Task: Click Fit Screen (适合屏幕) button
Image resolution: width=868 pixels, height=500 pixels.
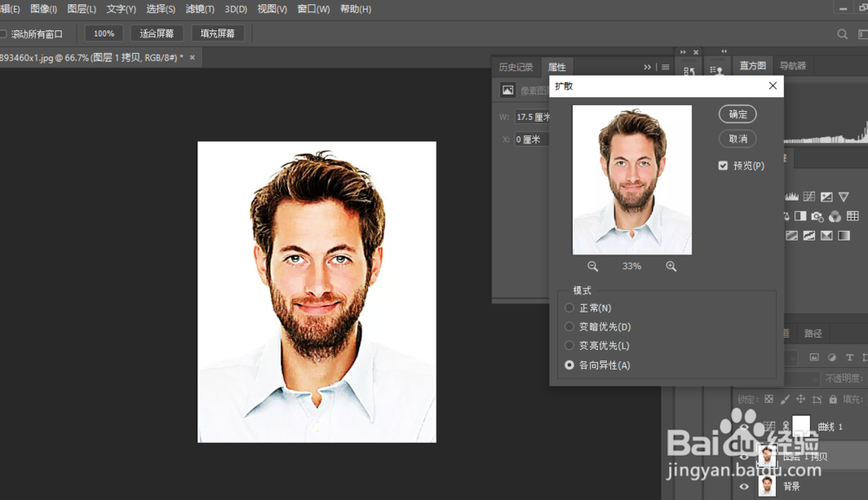Action: coord(156,34)
